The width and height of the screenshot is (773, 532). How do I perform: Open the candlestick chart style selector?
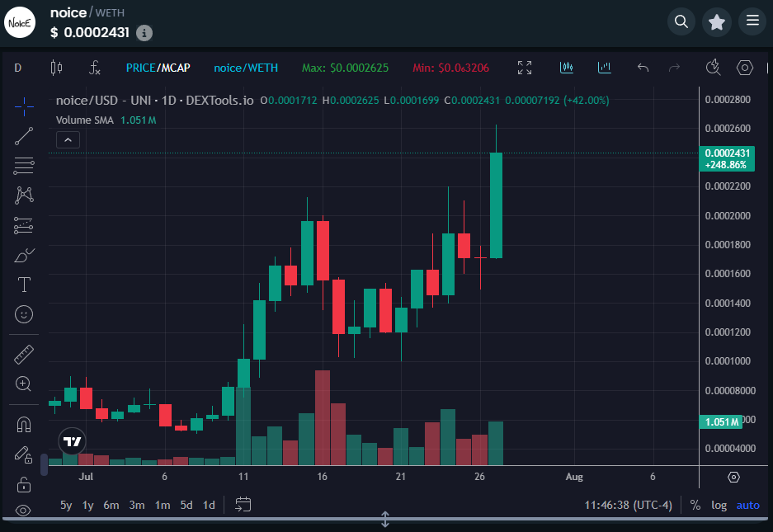point(57,68)
